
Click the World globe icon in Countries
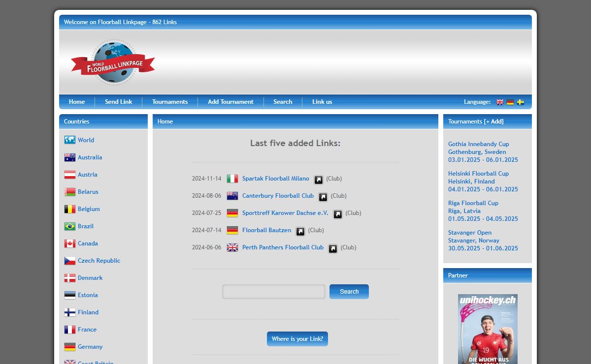[70, 140]
